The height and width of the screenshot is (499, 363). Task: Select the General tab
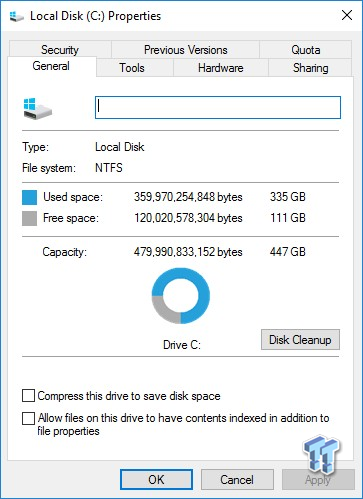52,66
